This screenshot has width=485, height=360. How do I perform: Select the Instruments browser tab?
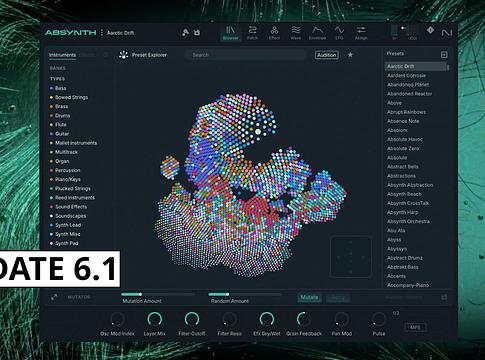62,55
